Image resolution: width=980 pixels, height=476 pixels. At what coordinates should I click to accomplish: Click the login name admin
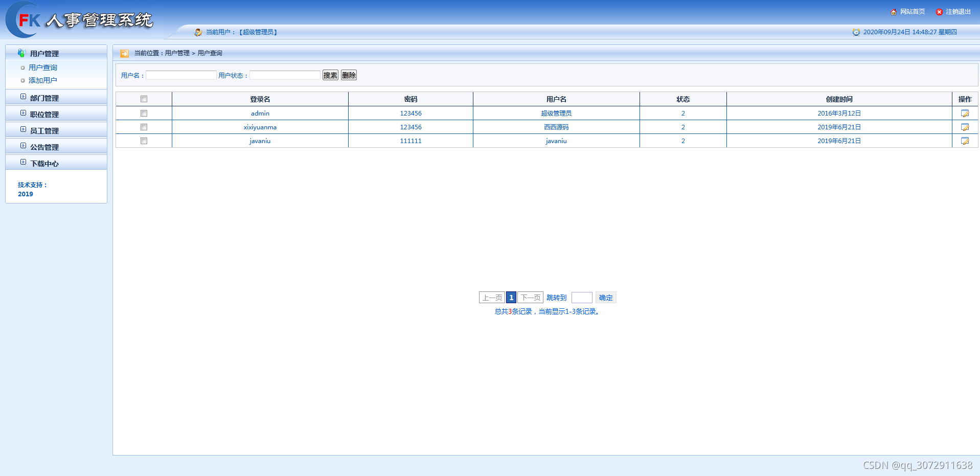(260, 113)
